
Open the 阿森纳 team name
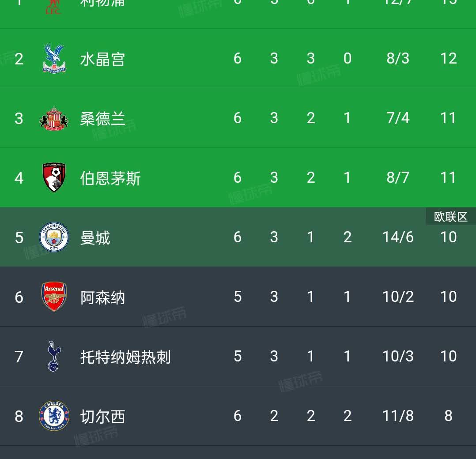tap(102, 297)
